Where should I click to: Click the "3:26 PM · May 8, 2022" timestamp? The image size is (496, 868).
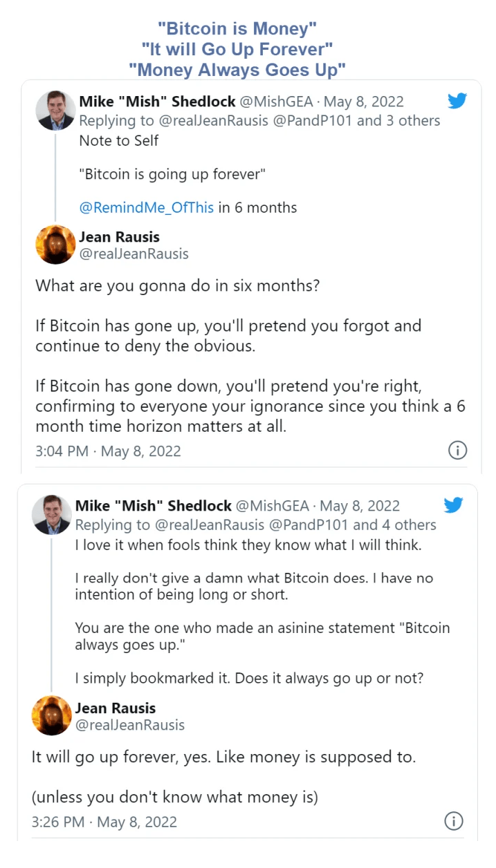tap(104, 822)
